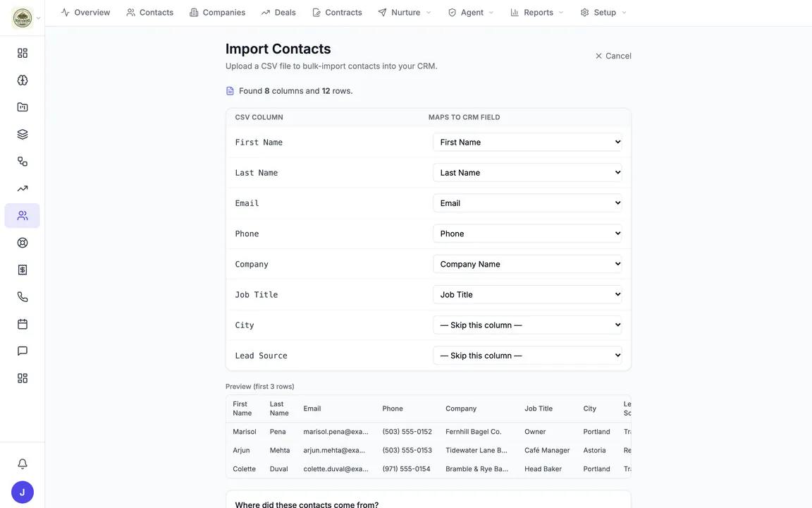
Task: Click the Head Baker cell
Action: tap(543, 469)
